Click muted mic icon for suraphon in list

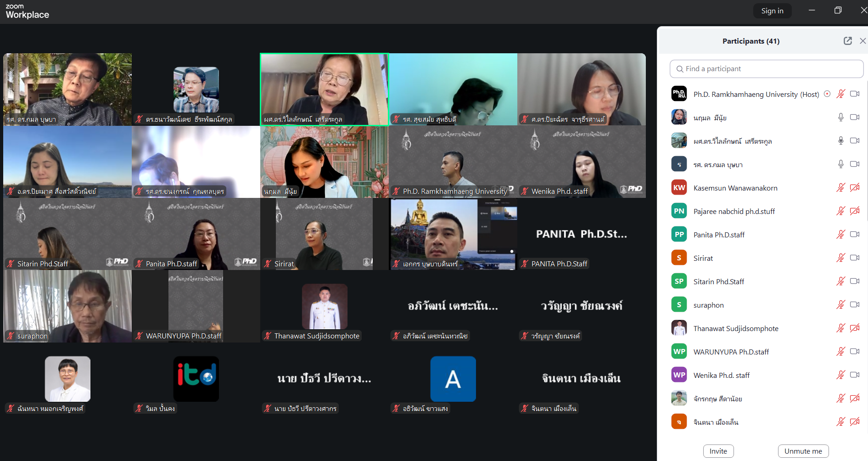coord(840,304)
